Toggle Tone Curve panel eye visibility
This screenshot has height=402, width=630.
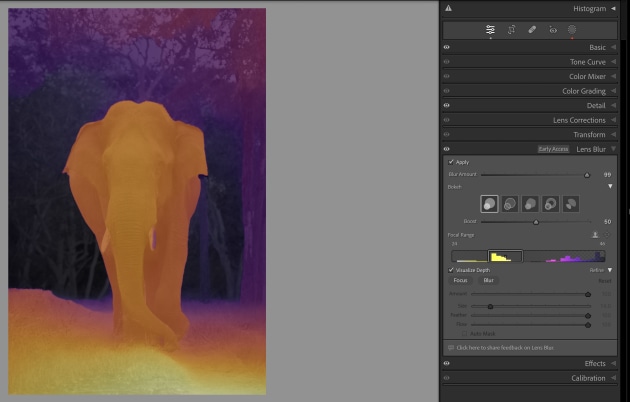click(x=446, y=62)
